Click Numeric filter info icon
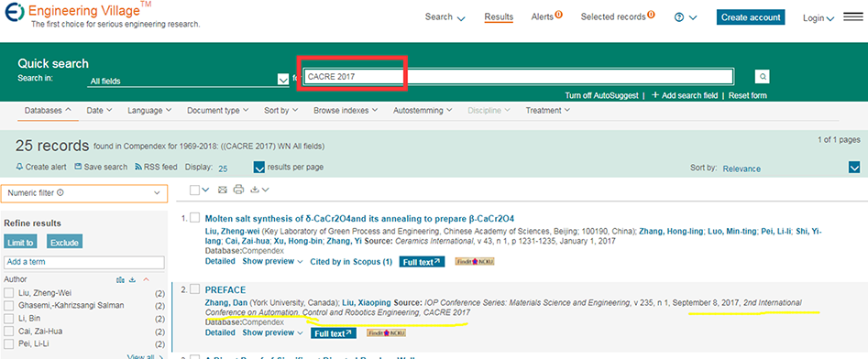This screenshot has height=359, width=868. (x=60, y=193)
